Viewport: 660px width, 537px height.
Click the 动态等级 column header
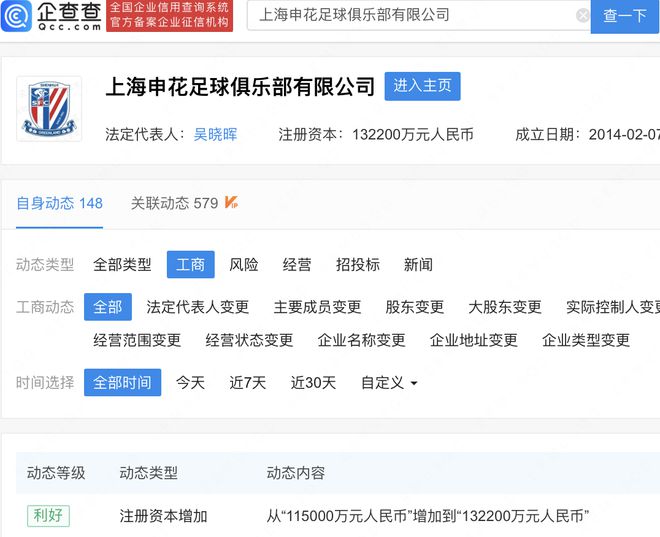(56, 473)
